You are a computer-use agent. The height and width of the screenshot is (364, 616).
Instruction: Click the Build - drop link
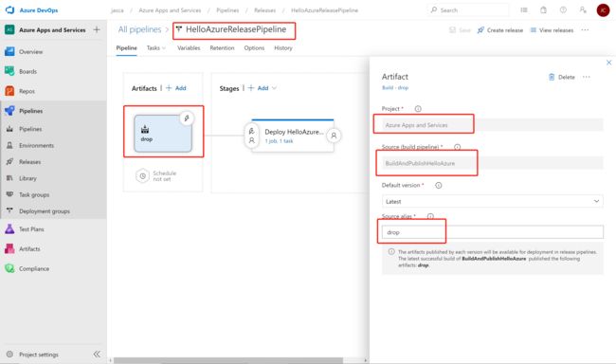(x=395, y=87)
